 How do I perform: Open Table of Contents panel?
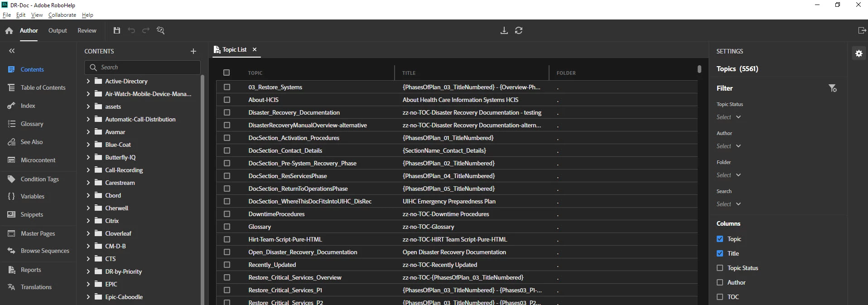(x=43, y=87)
